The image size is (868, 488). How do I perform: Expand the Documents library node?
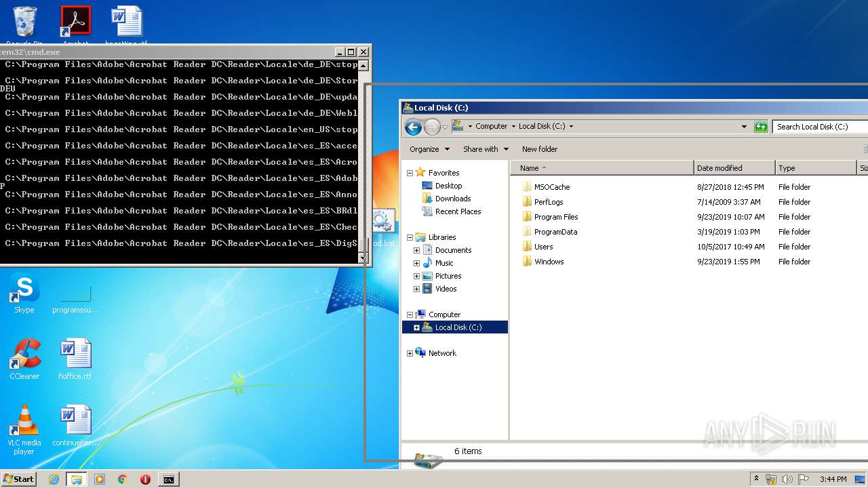pos(416,250)
